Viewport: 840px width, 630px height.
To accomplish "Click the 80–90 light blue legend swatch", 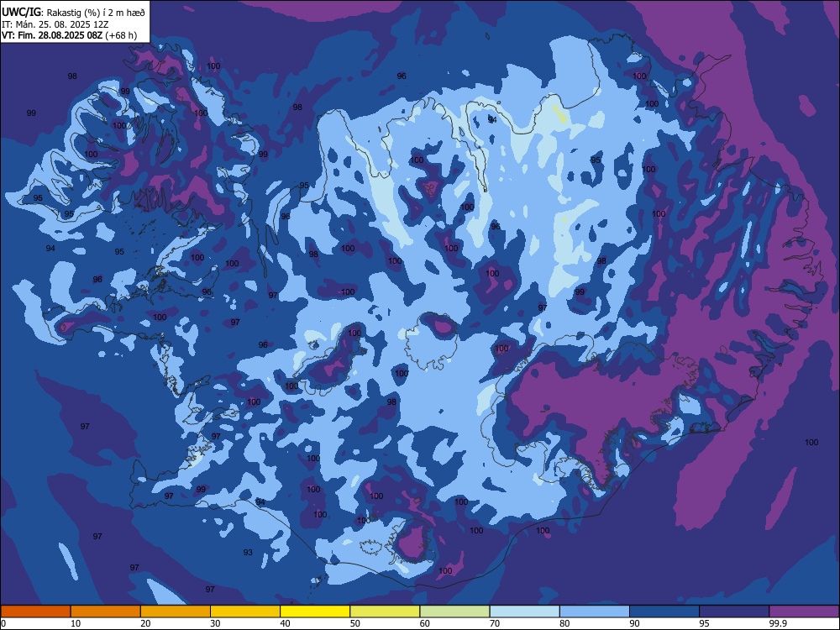I will point(595,612).
